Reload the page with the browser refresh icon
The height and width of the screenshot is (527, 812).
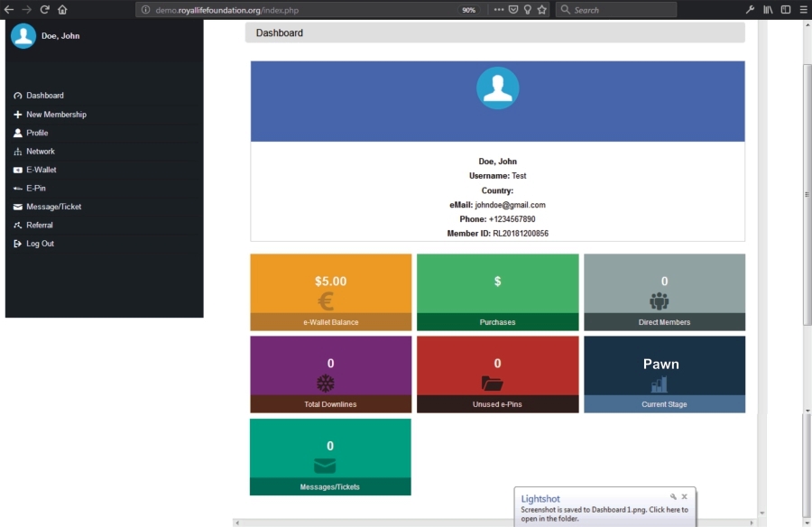pos(44,10)
